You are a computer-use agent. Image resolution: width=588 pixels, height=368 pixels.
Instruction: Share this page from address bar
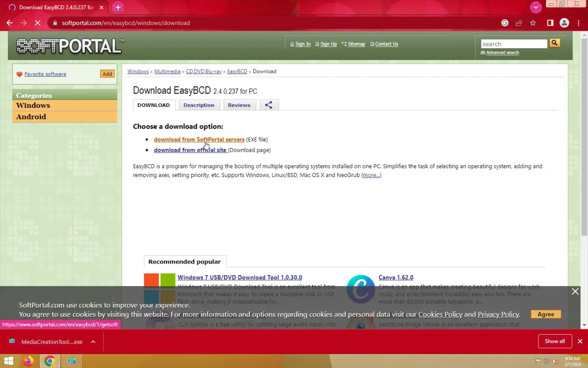point(519,23)
